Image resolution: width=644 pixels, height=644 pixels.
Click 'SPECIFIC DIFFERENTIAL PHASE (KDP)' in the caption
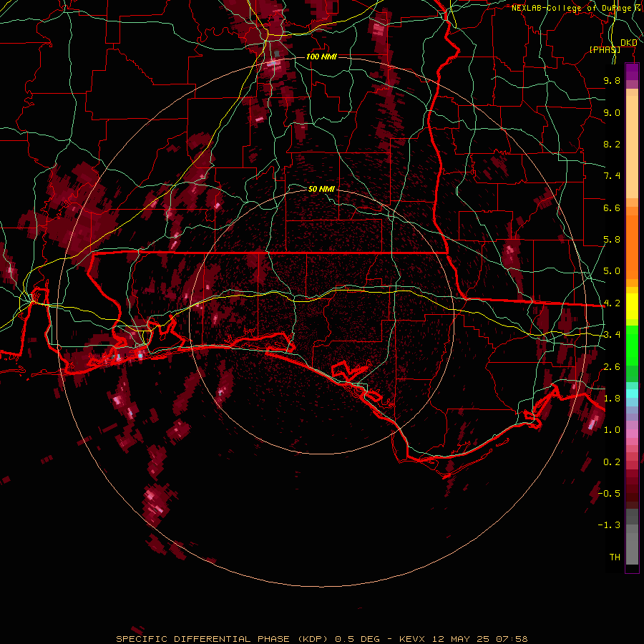pyautogui.click(x=222, y=639)
